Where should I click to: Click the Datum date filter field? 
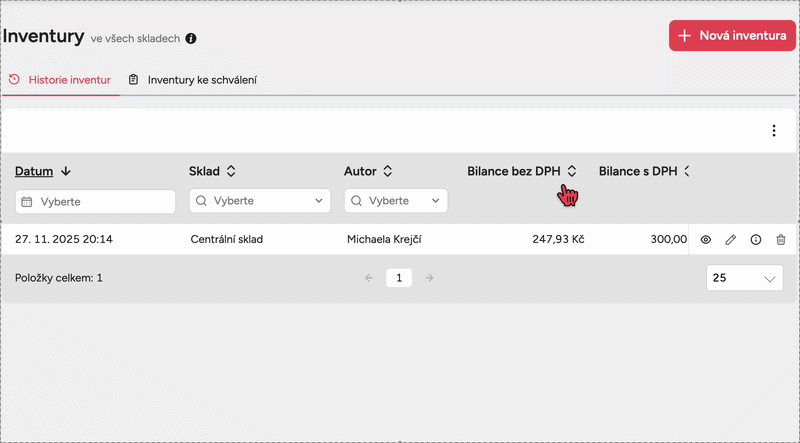[x=96, y=202]
